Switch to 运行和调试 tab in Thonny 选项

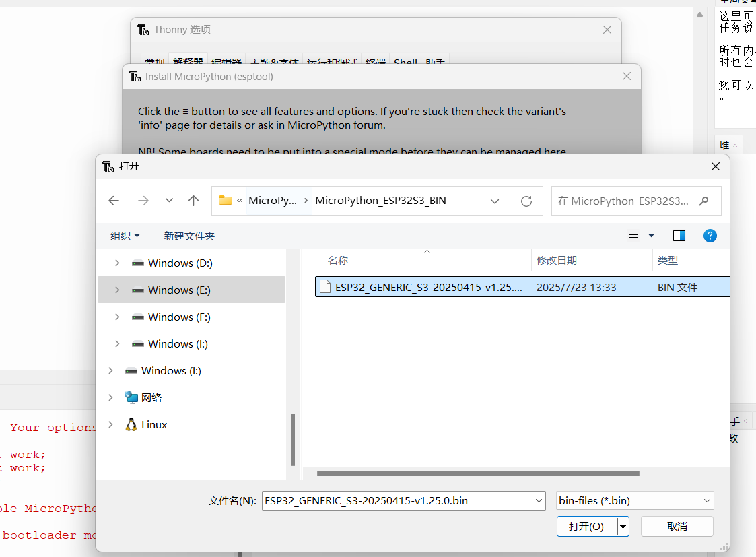tap(332, 61)
